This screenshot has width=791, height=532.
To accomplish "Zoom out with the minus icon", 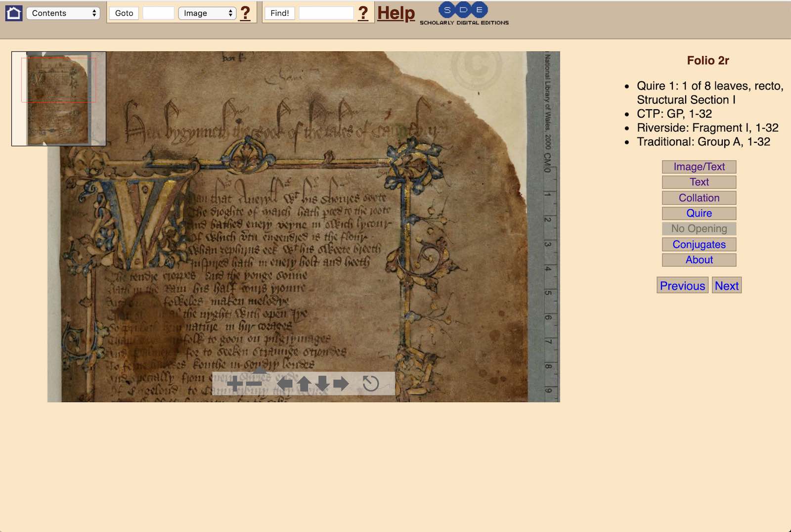I will point(254,384).
